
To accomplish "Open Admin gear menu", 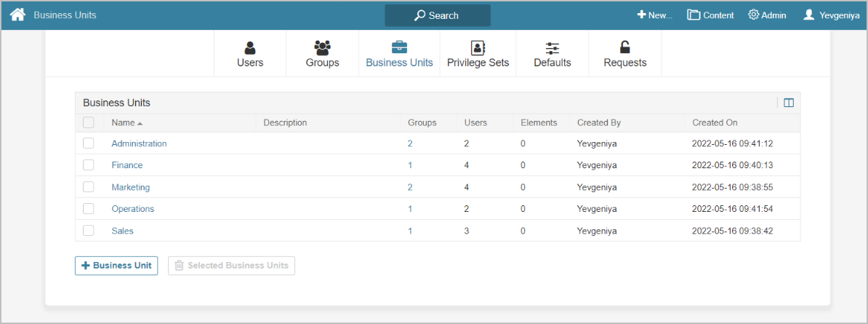I will [767, 15].
